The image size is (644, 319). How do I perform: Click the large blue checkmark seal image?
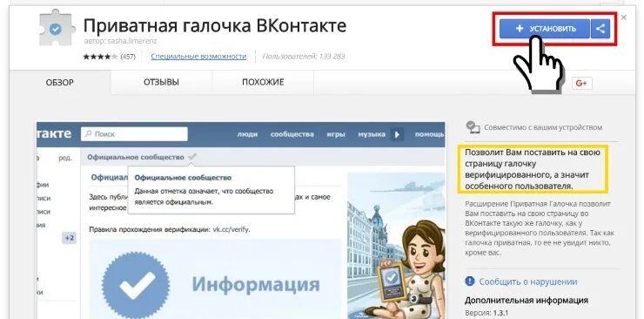click(x=136, y=284)
